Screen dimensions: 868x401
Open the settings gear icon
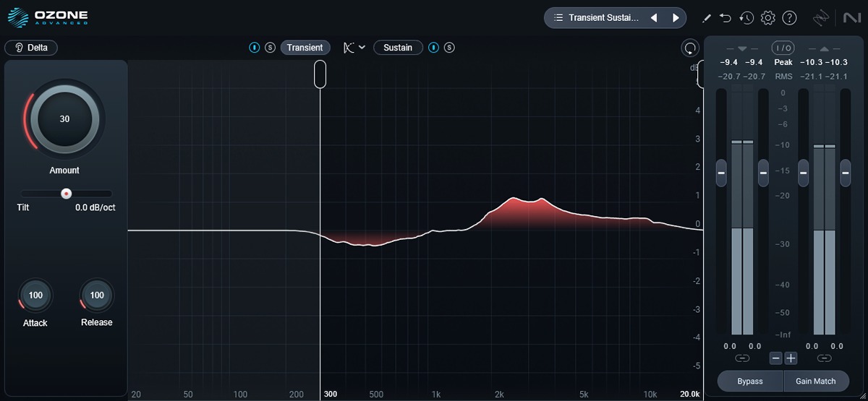tap(768, 17)
